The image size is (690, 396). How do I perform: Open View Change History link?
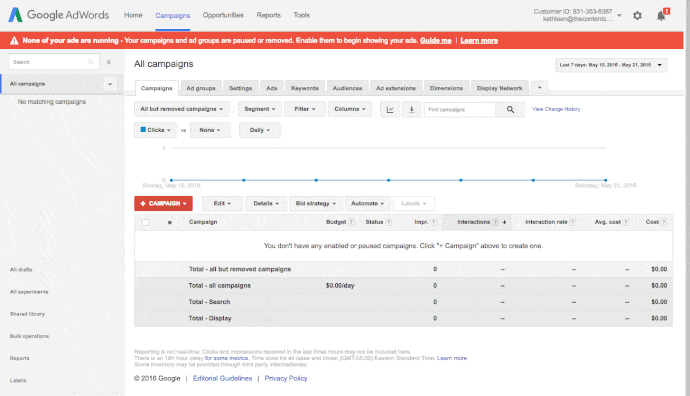click(556, 109)
